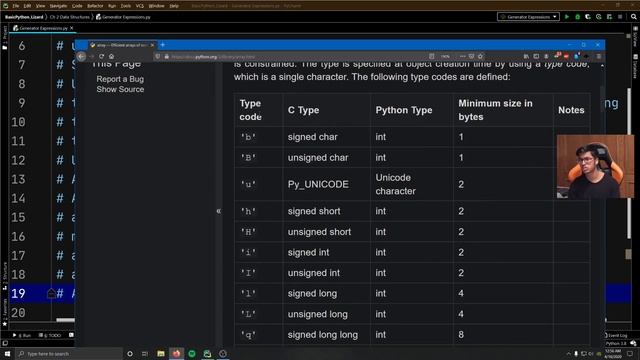
Task: Open Search Everywhere magnifier icon
Action: tap(633, 17)
